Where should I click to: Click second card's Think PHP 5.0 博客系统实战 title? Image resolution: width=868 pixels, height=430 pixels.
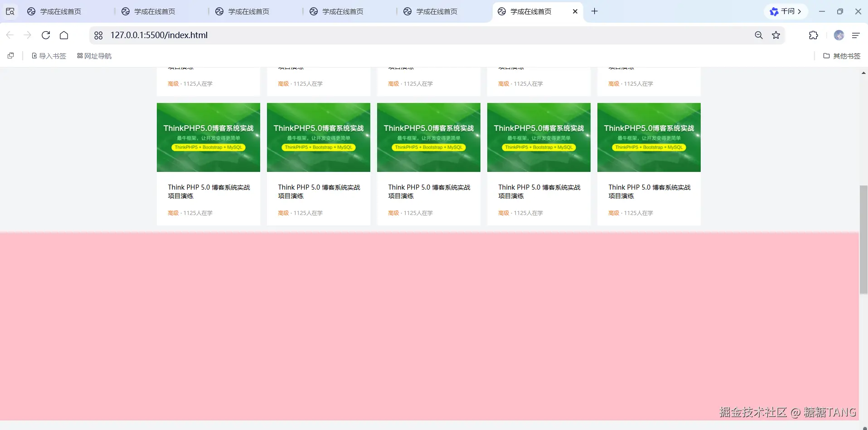pyautogui.click(x=319, y=191)
